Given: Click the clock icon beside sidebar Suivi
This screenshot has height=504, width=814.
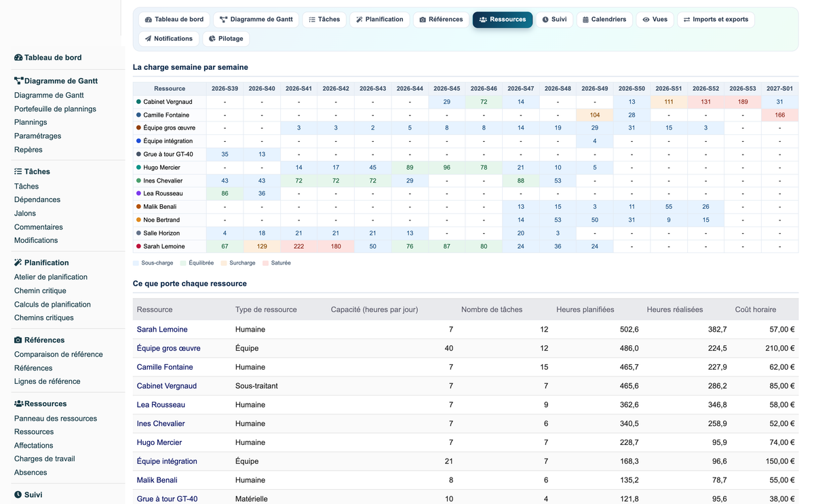Looking at the screenshot, I should click(18, 495).
